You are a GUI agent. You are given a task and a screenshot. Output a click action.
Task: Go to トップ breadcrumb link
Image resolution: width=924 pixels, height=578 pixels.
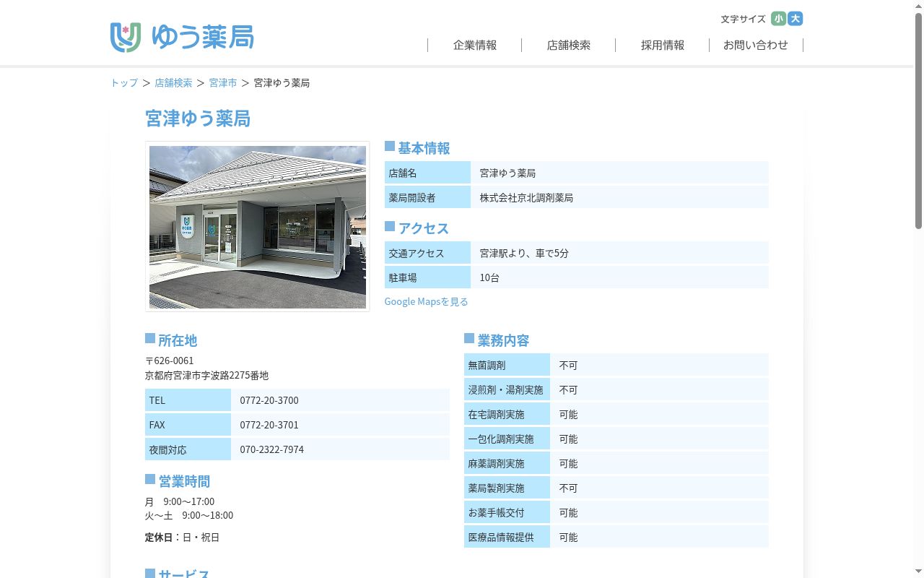[124, 83]
